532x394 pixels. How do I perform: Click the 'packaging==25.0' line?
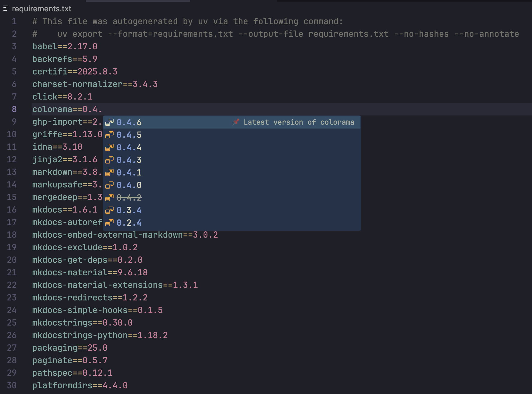[x=70, y=348]
